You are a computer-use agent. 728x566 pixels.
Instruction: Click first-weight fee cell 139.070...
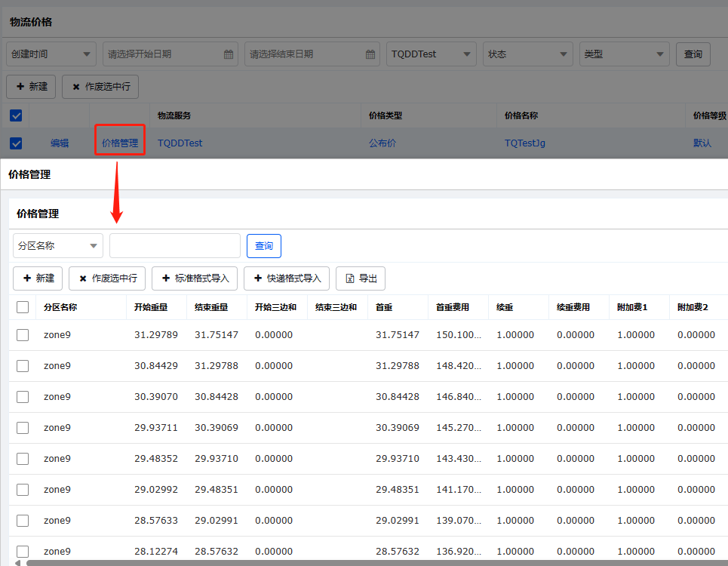coord(459,521)
